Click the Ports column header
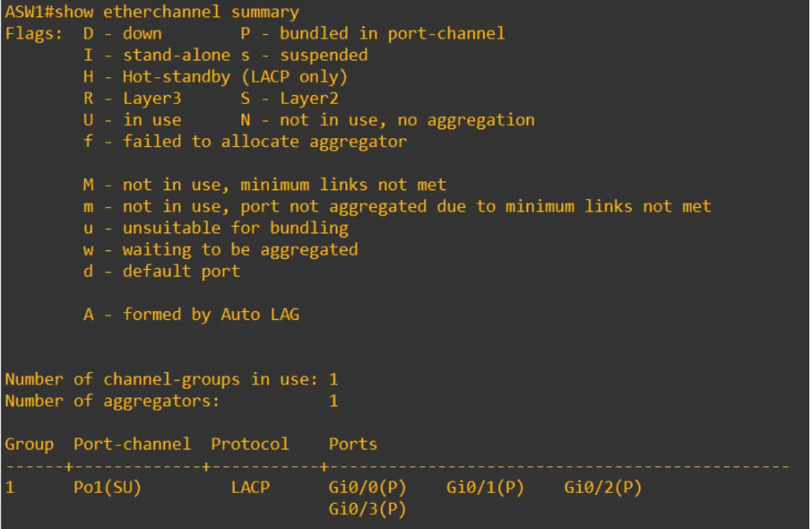Viewport: 812px width, 529px height. point(352,444)
